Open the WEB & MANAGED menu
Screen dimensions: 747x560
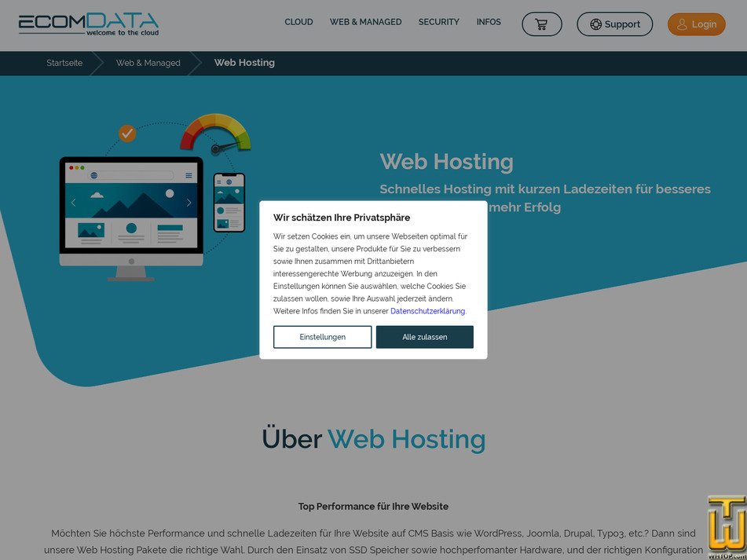coord(365,22)
